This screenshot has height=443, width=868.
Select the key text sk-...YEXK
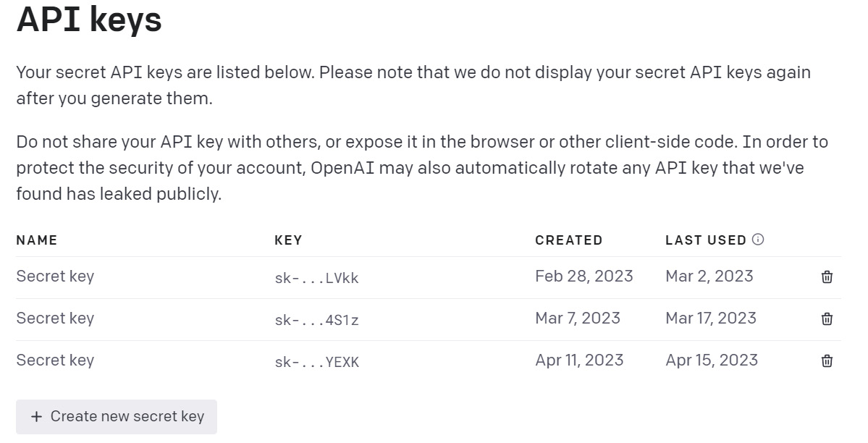click(x=316, y=362)
